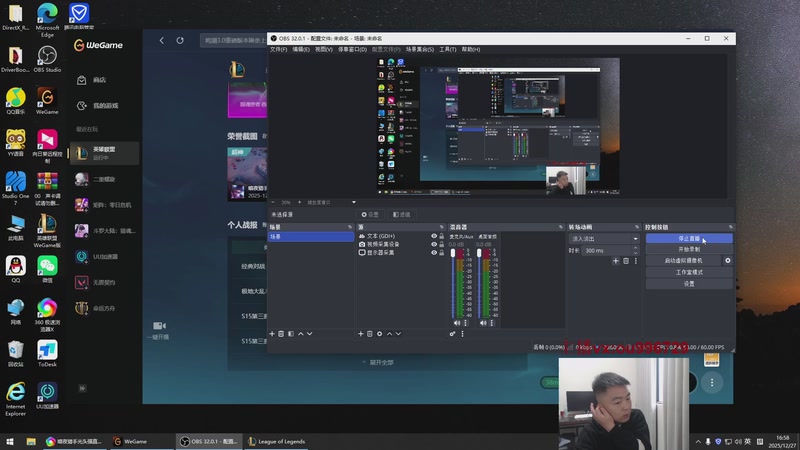Toggle visibility of 显示器采集 source
The width and height of the screenshot is (800, 450).
pos(434,253)
